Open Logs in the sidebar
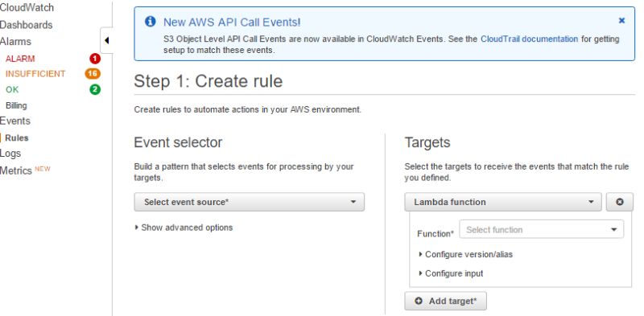The image size is (644, 316). pyautogui.click(x=10, y=154)
